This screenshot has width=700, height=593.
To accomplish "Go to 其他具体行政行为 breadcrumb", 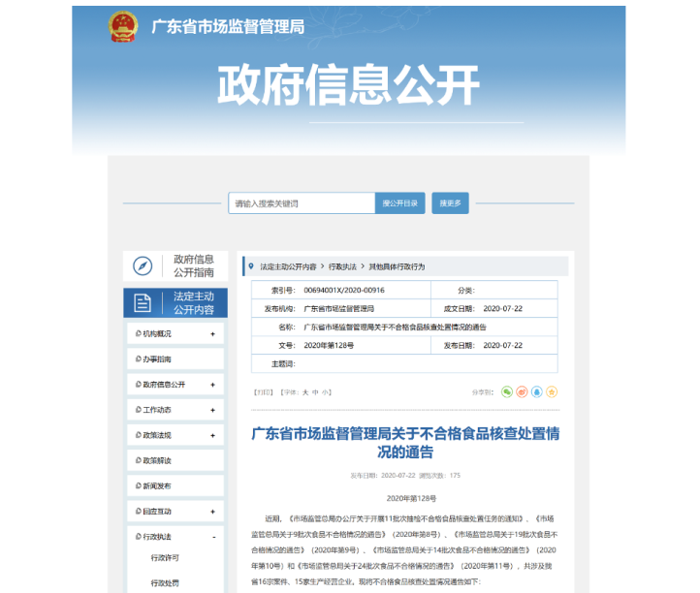I will point(397,266).
